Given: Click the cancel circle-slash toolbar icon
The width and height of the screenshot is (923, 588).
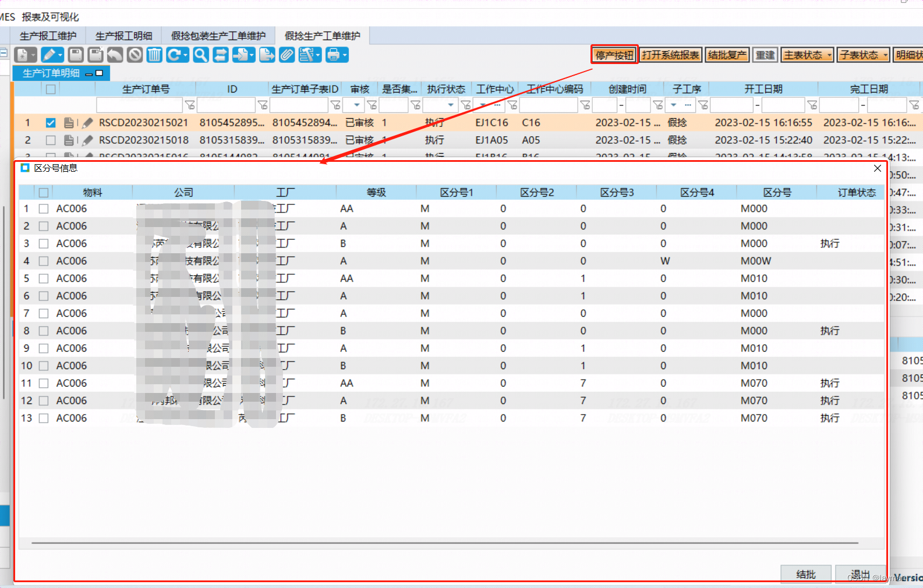Looking at the screenshot, I should point(135,55).
